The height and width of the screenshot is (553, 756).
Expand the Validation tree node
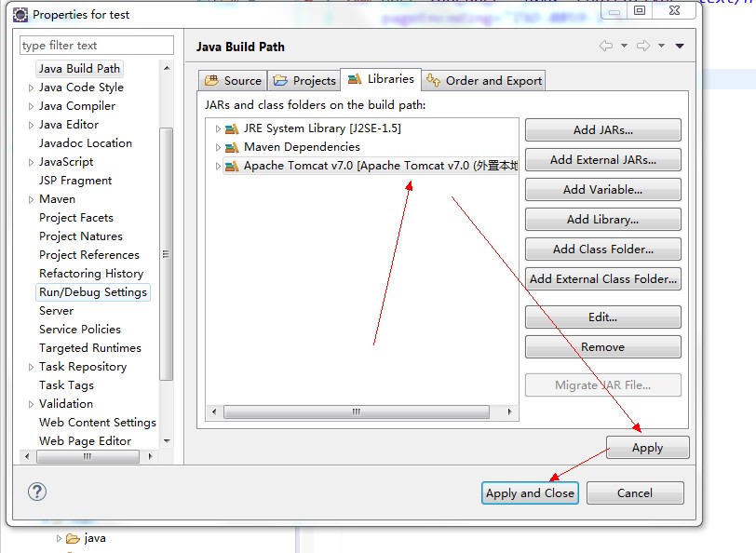click(29, 403)
